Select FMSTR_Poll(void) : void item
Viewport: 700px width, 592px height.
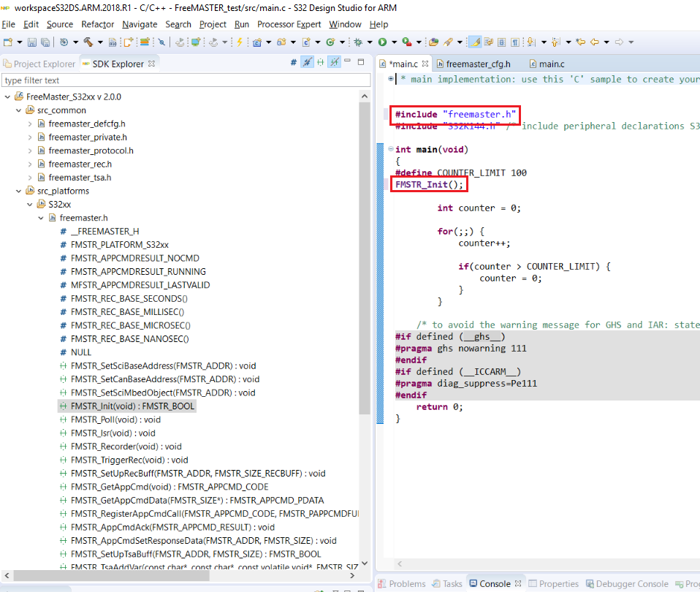[x=115, y=420]
